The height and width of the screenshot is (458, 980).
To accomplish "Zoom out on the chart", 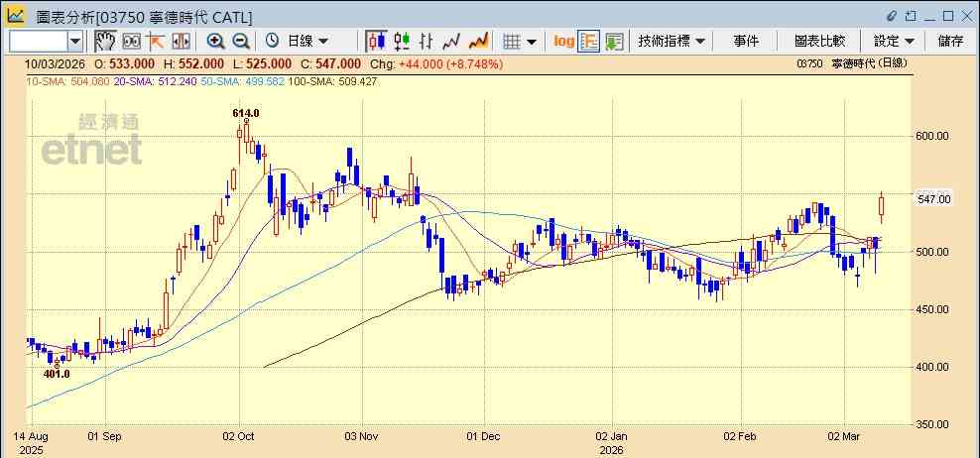I will [241, 42].
